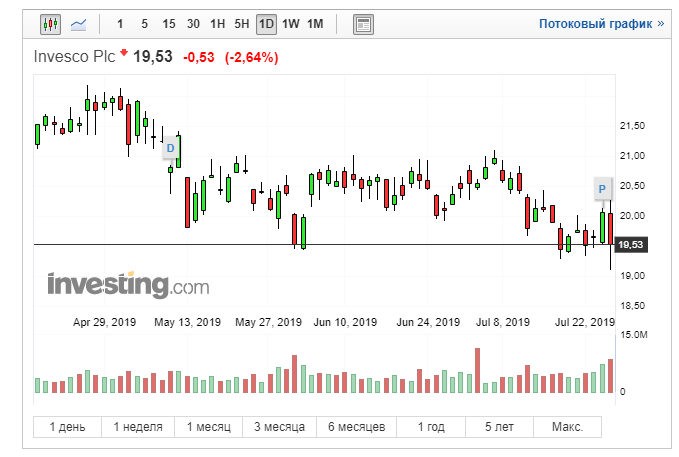Choose the Макс. range
Screen dimensions: 679x457
(567, 427)
